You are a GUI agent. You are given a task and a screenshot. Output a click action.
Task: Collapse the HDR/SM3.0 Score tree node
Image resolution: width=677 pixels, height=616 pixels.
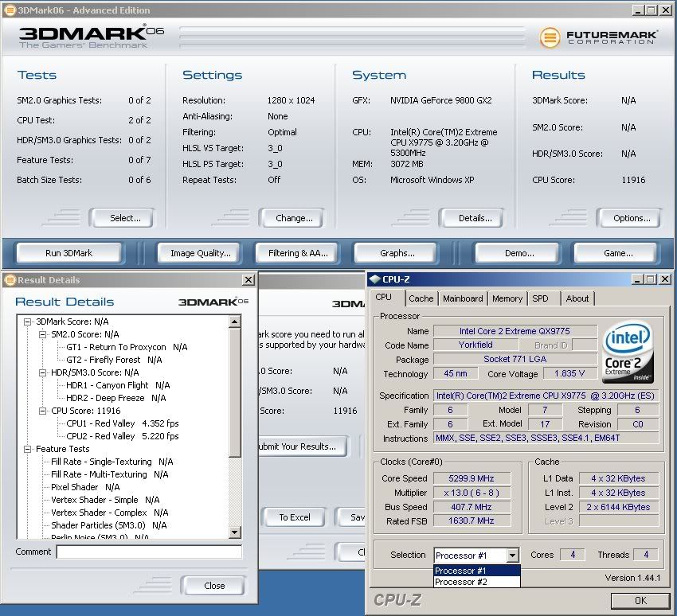point(42,372)
